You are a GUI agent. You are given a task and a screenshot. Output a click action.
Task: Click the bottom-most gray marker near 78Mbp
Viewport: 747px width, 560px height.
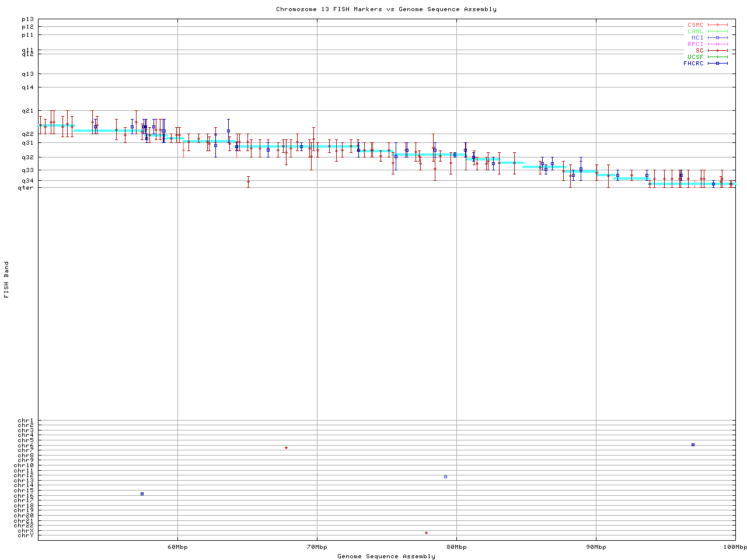(426, 533)
